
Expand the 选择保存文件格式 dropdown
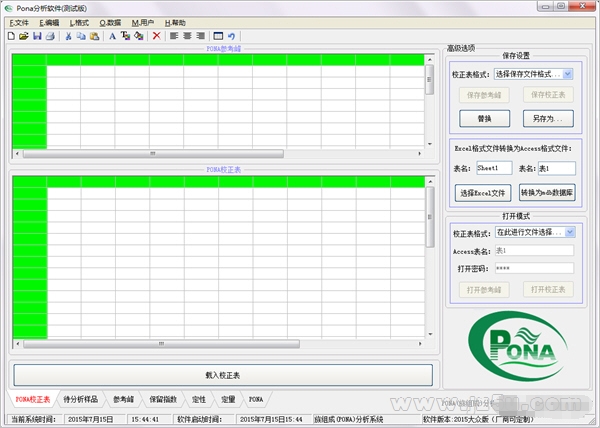[x=568, y=74]
